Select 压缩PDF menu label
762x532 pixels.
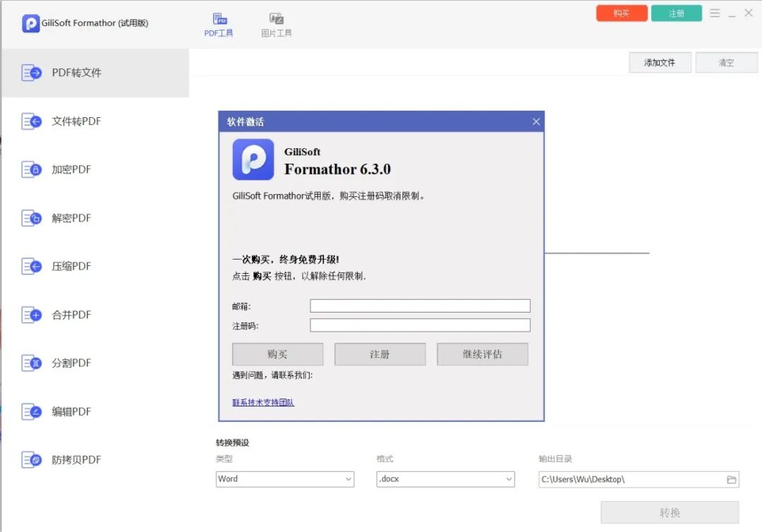click(x=71, y=266)
